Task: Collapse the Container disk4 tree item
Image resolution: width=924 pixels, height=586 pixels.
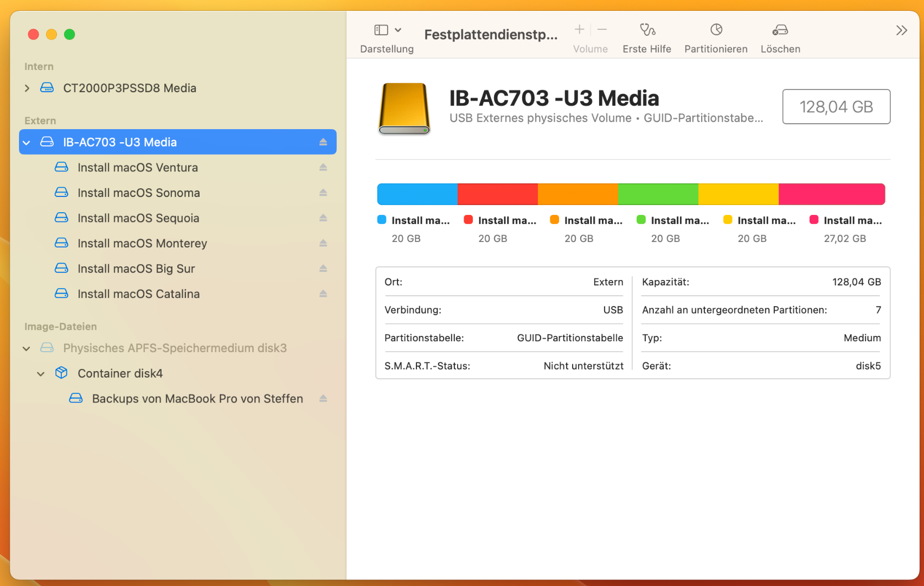Action: [41, 373]
